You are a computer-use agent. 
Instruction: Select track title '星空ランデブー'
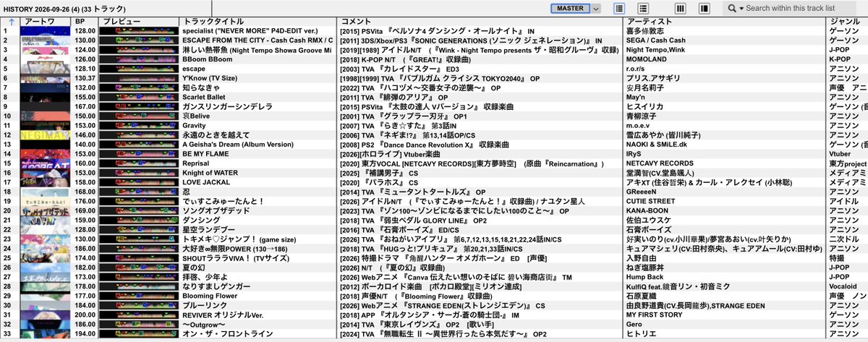(210, 229)
